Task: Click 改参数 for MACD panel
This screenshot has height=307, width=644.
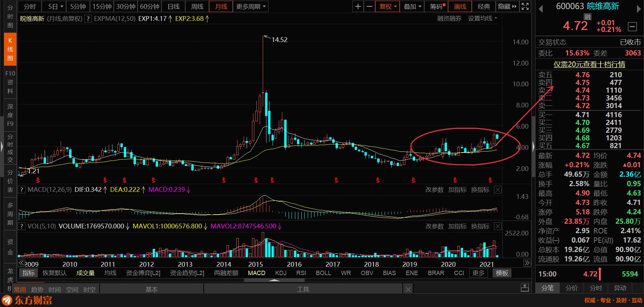Action: pos(434,190)
